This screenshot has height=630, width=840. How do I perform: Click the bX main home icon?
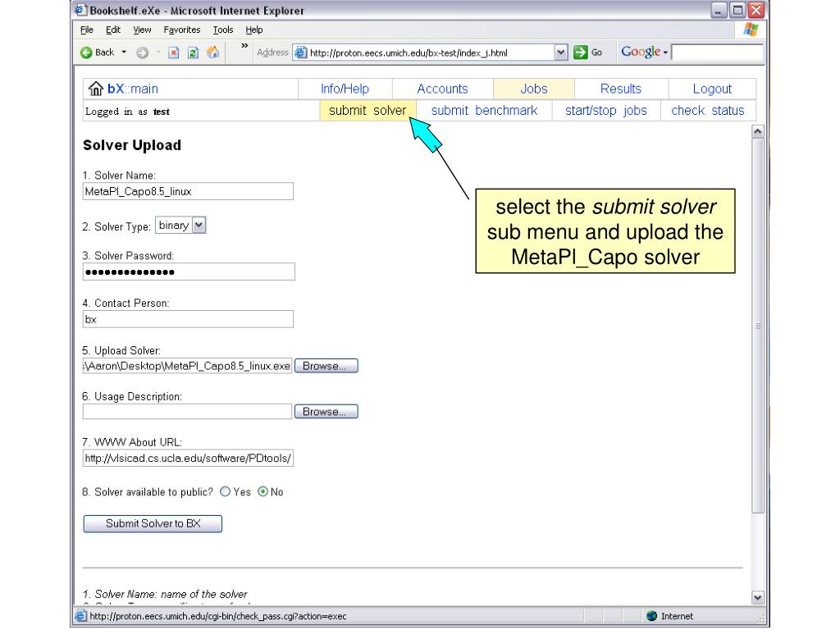(95, 89)
